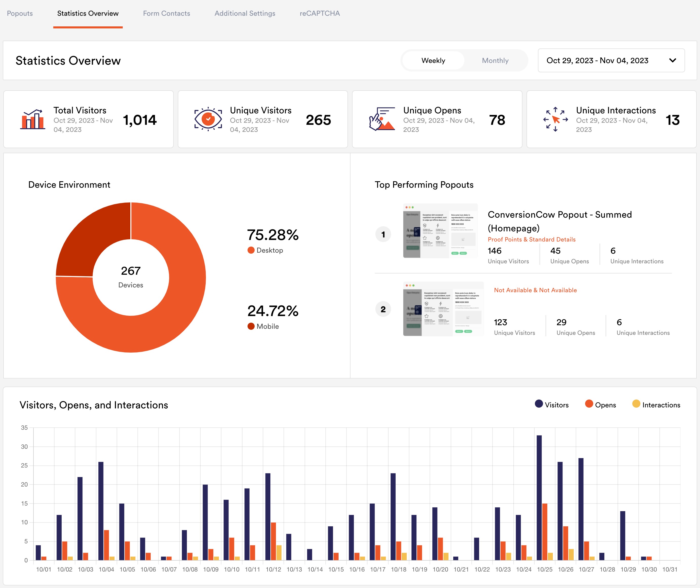700x588 pixels.
Task: Switch to the Form Contacts tab
Action: click(x=166, y=13)
